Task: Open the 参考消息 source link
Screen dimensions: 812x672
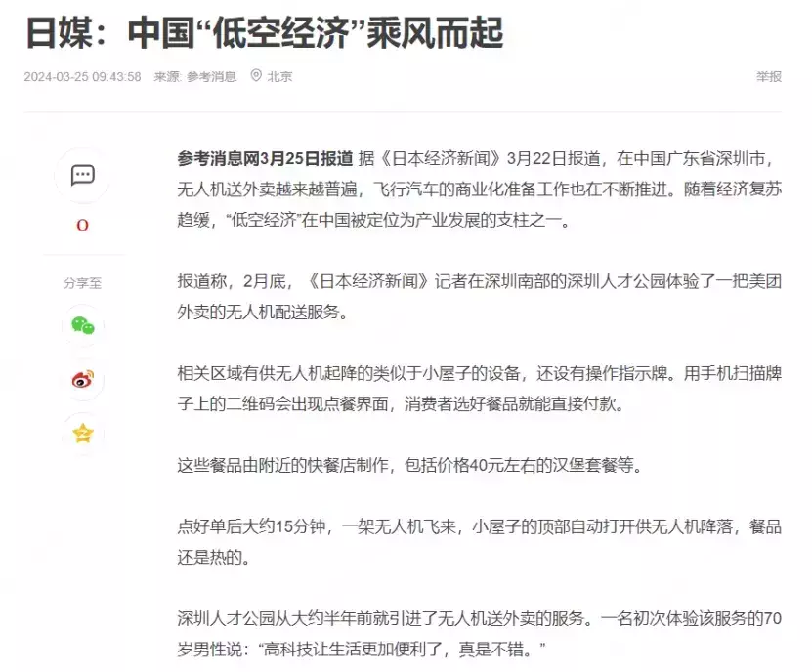Action: click(x=211, y=76)
